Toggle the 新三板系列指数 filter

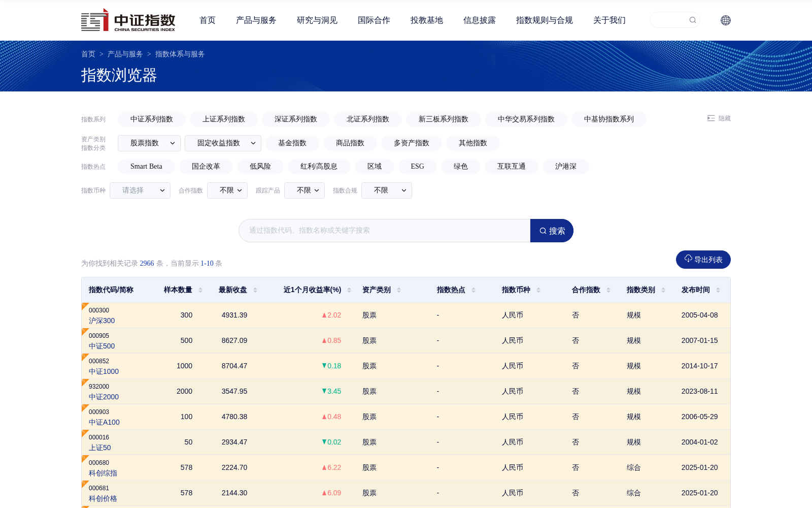444,119
